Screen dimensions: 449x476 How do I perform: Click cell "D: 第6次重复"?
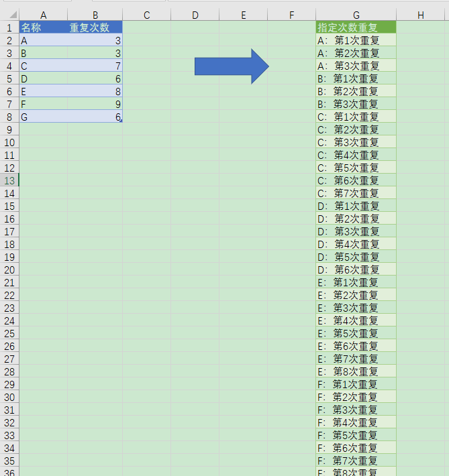[356, 270]
